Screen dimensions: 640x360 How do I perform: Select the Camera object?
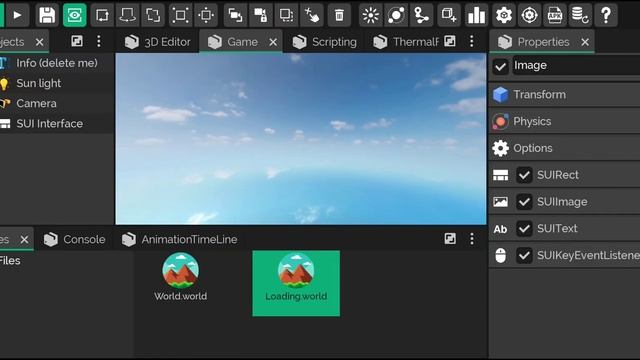pos(57,103)
